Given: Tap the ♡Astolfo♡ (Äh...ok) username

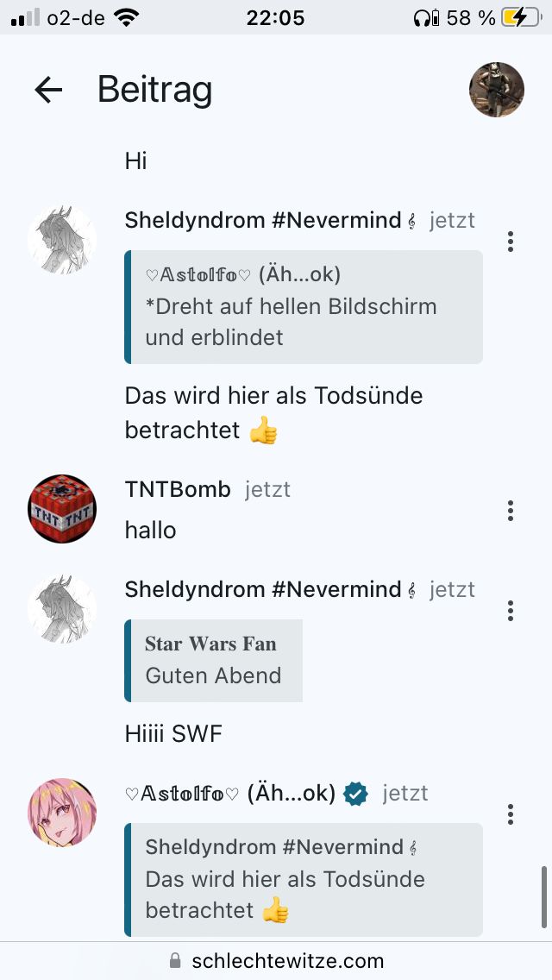Looking at the screenshot, I should coord(230,794).
